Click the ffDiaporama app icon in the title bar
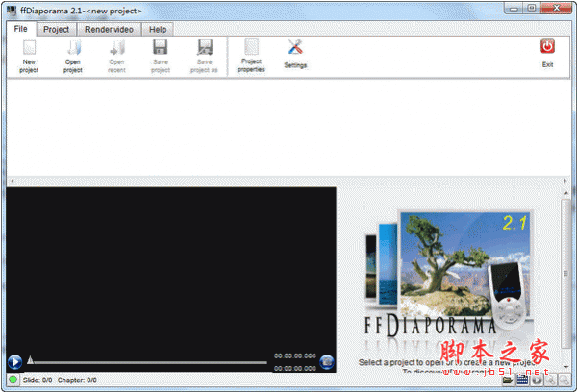577x392 pixels. pos(12,11)
